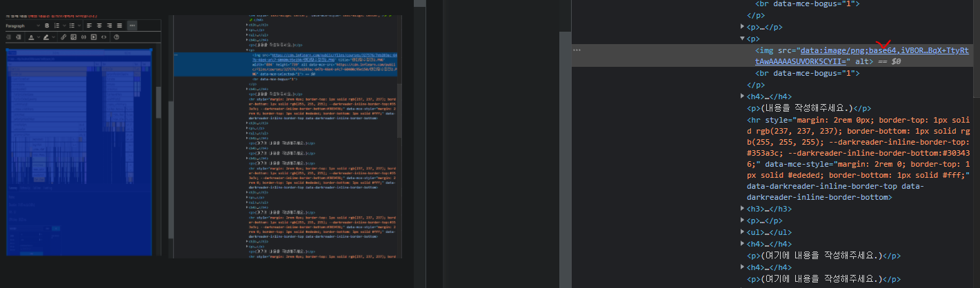The width and height of the screenshot is (980, 288).
Task: Click the insert image icon
Action: [x=74, y=37]
